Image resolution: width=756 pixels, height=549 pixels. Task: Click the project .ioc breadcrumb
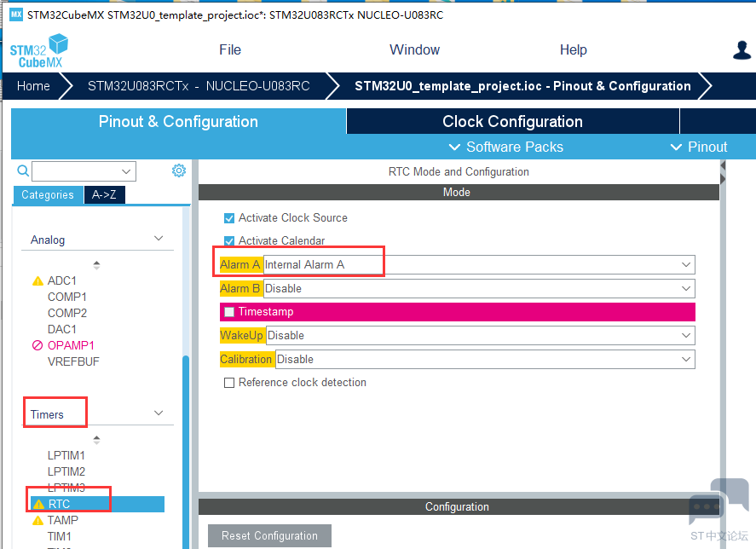[x=522, y=86]
